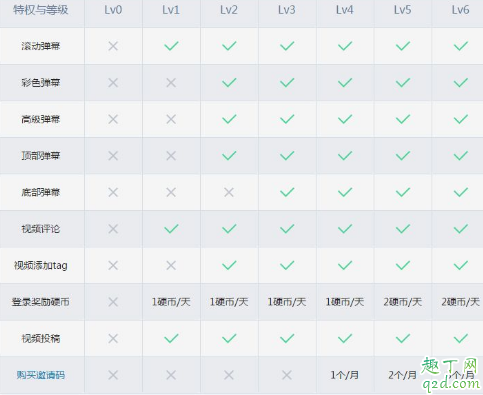This screenshot has height=395, width=483.
Task: Click the green check for 顶部弹幕 under Lv4
Action: click(345, 156)
